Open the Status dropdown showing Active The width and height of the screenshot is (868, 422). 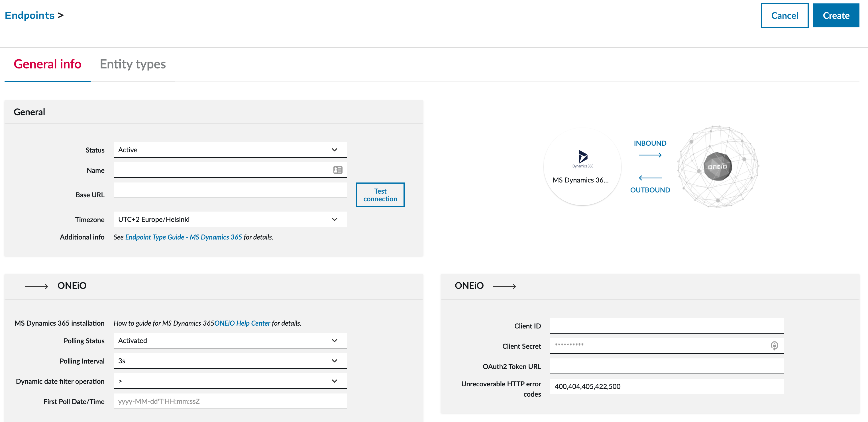(230, 150)
